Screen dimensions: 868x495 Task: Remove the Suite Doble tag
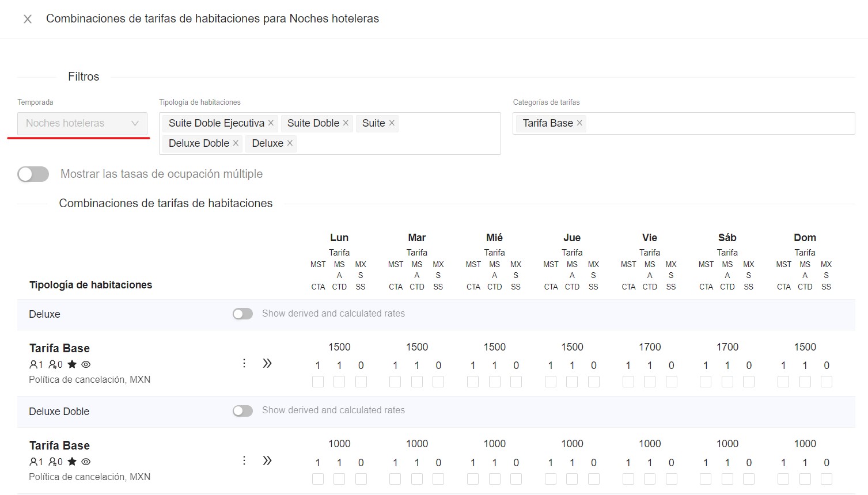click(346, 123)
